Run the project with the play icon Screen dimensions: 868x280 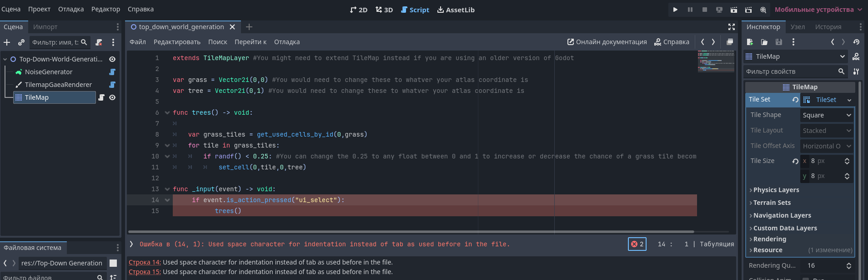coord(675,10)
